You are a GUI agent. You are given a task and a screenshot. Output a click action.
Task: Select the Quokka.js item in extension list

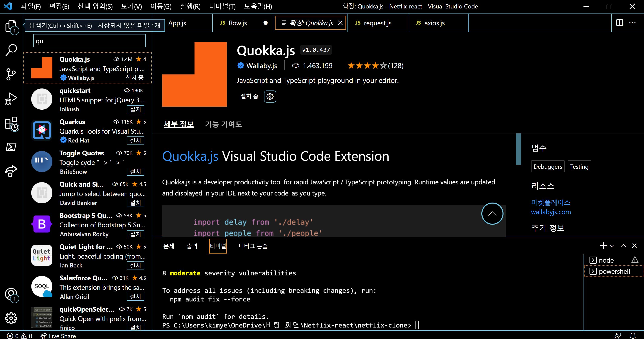pyautogui.click(x=87, y=68)
